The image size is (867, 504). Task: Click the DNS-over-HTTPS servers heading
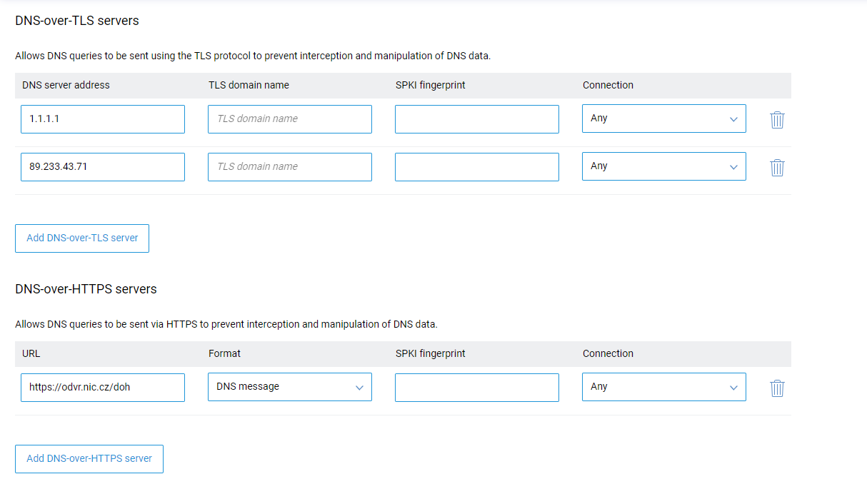pyautogui.click(x=86, y=289)
